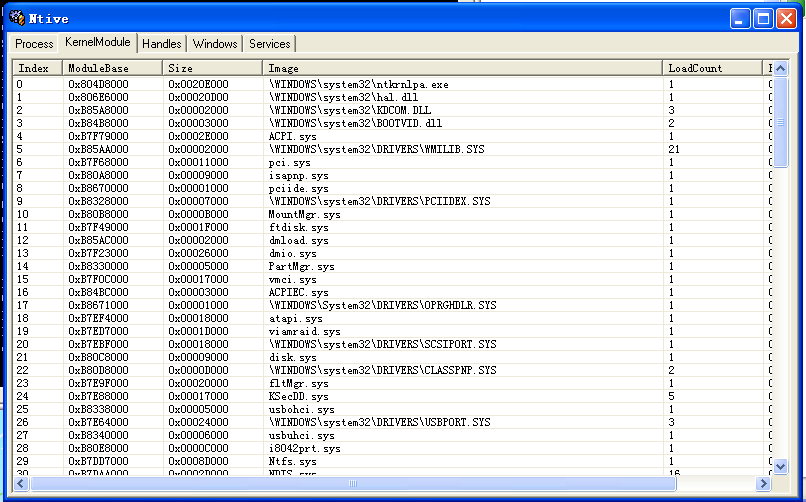Select the vmci.sys row

[x=392, y=279]
